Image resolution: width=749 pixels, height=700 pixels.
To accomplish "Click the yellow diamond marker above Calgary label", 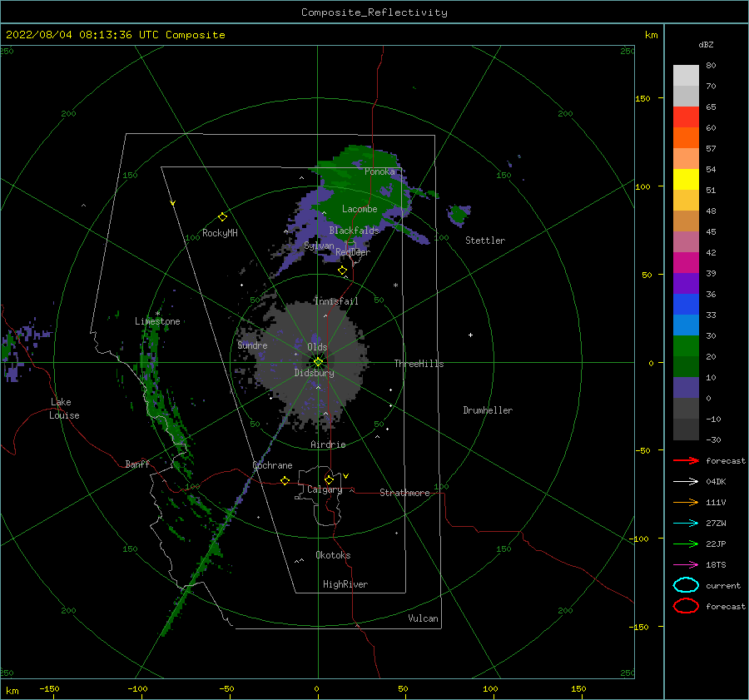I will 329,479.
